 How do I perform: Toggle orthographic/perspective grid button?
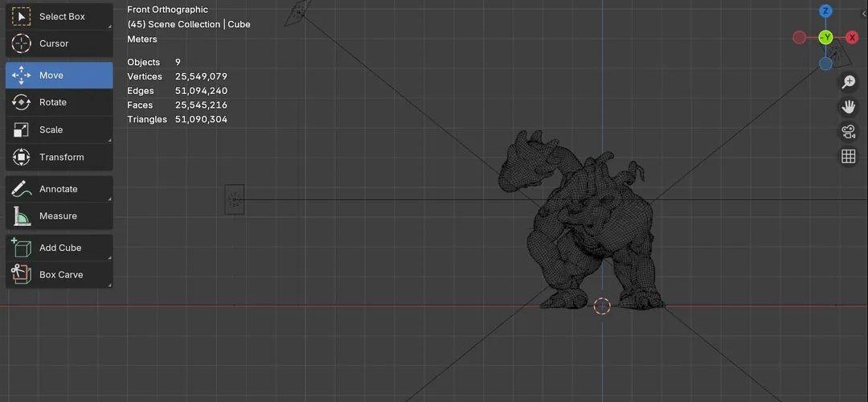(848, 157)
